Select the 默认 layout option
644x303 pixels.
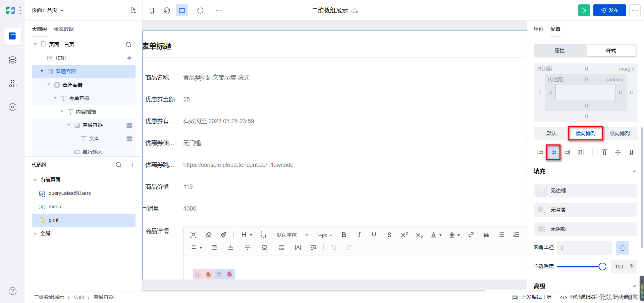[x=551, y=134]
